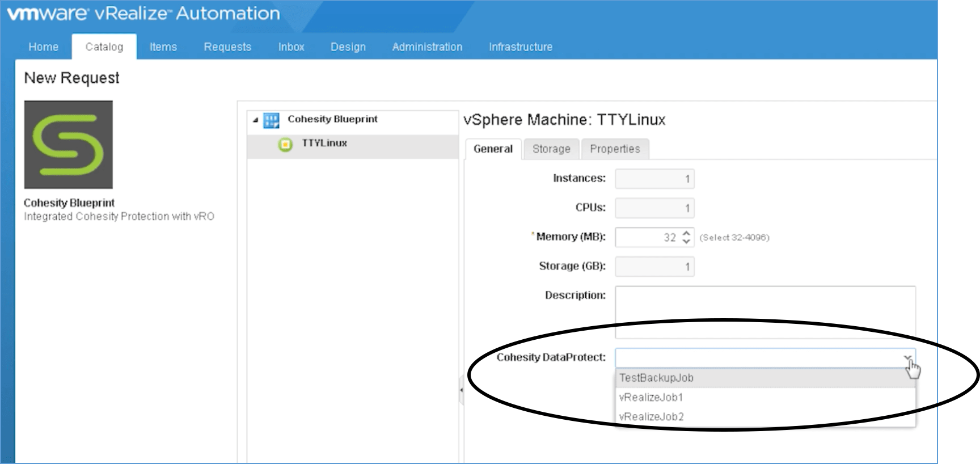Viewport: 980px width, 464px height.
Task: Switch to the Items tab
Action: click(163, 47)
